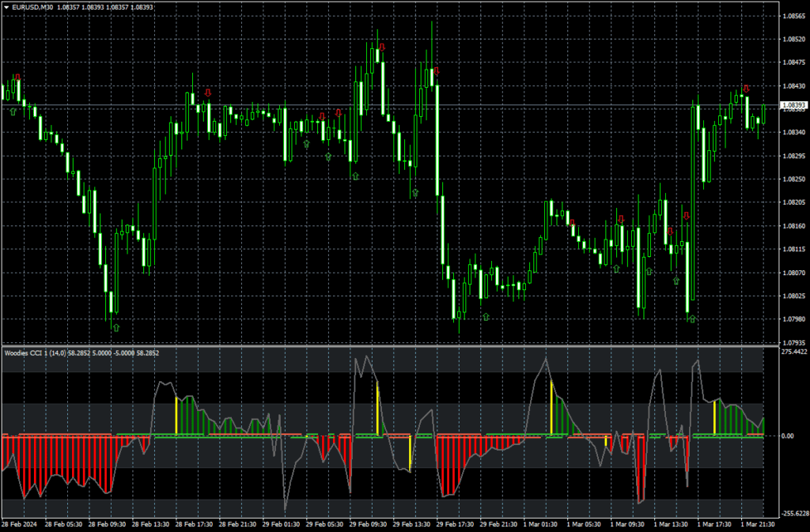Click the 0.00 level on CCI scale
810x532 pixels.
click(787, 436)
